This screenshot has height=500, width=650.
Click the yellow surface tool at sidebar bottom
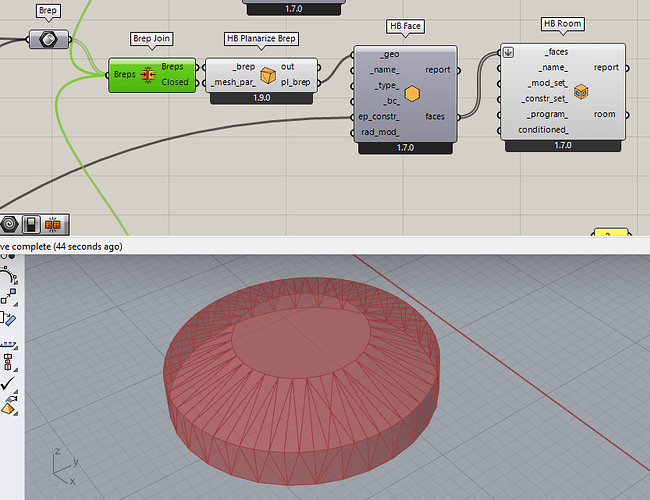pyautogui.click(x=9, y=406)
